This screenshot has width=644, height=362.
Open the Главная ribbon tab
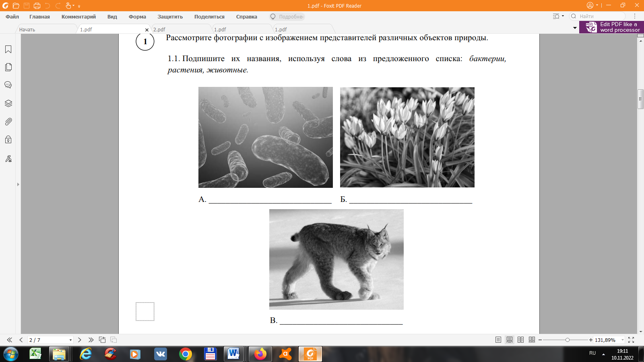39,17
